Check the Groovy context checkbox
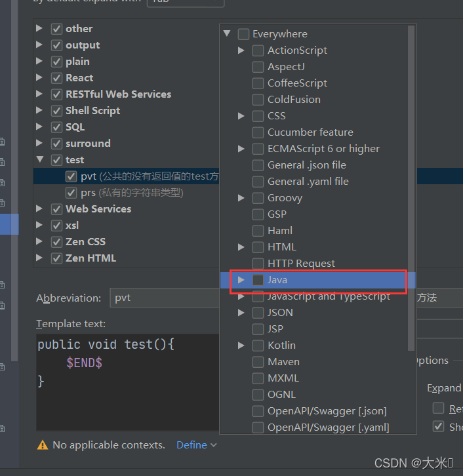463x476 pixels. [258, 198]
